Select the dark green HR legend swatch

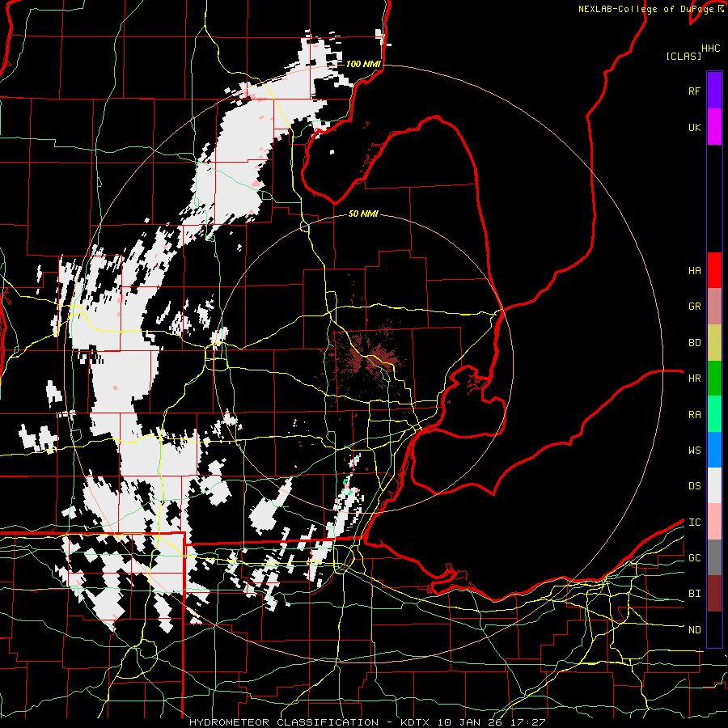tap(714, 379)
